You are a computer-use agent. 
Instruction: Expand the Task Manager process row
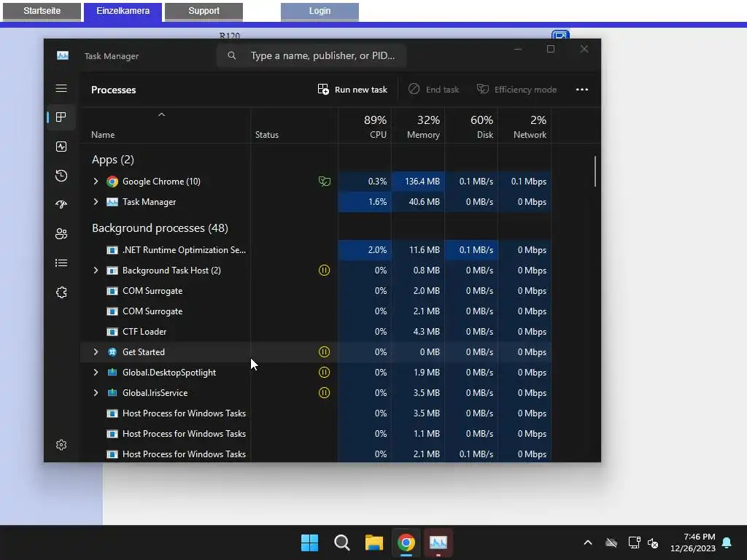(x=96, y=202)
